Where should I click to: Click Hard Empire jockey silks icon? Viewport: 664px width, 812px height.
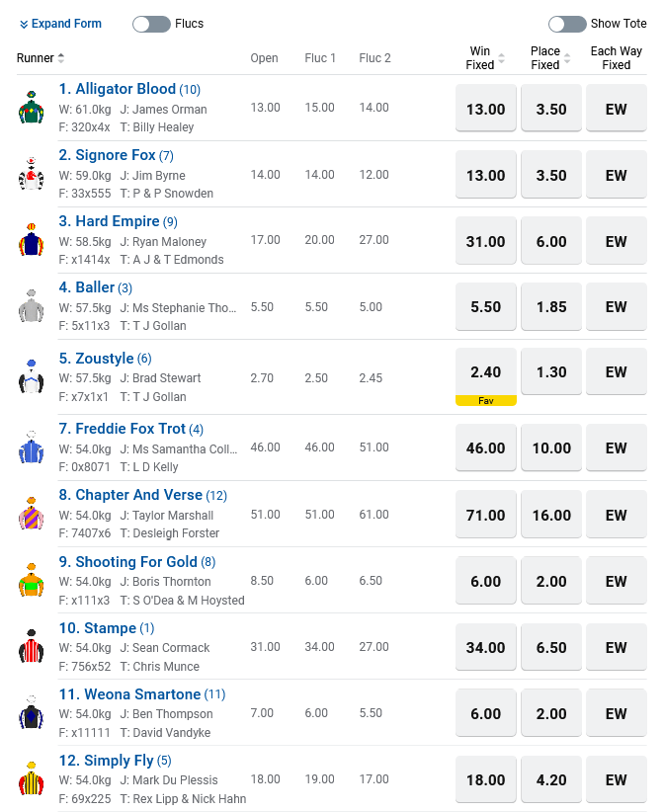click(32, 240)
